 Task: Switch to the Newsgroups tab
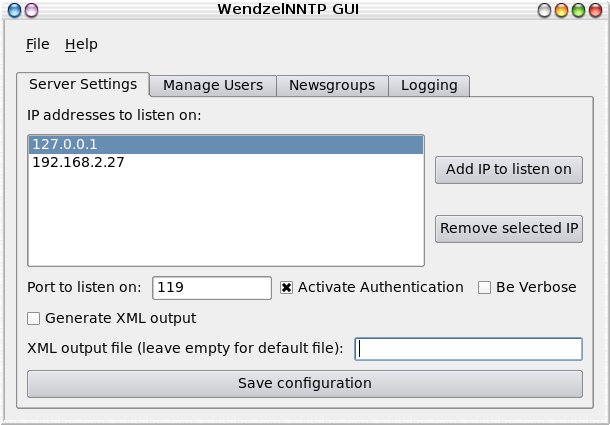(x=332, y=85)
